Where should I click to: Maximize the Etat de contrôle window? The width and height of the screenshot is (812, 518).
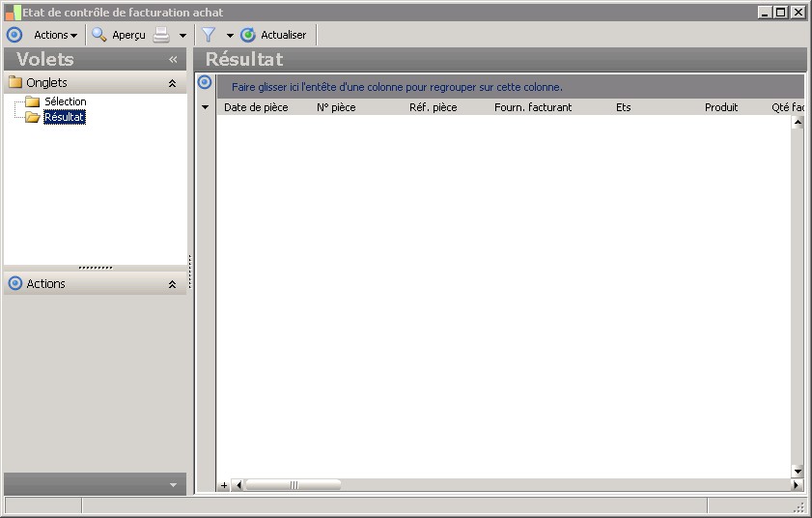coord(781,12)
